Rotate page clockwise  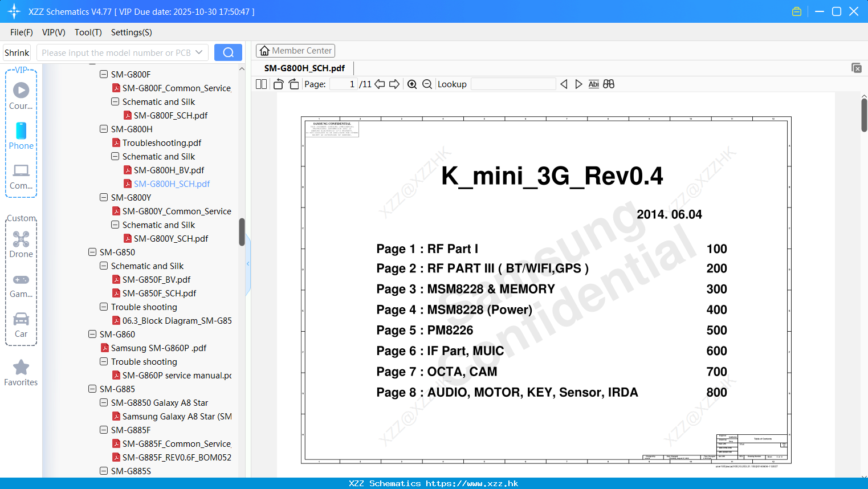(x=294, y=84)
